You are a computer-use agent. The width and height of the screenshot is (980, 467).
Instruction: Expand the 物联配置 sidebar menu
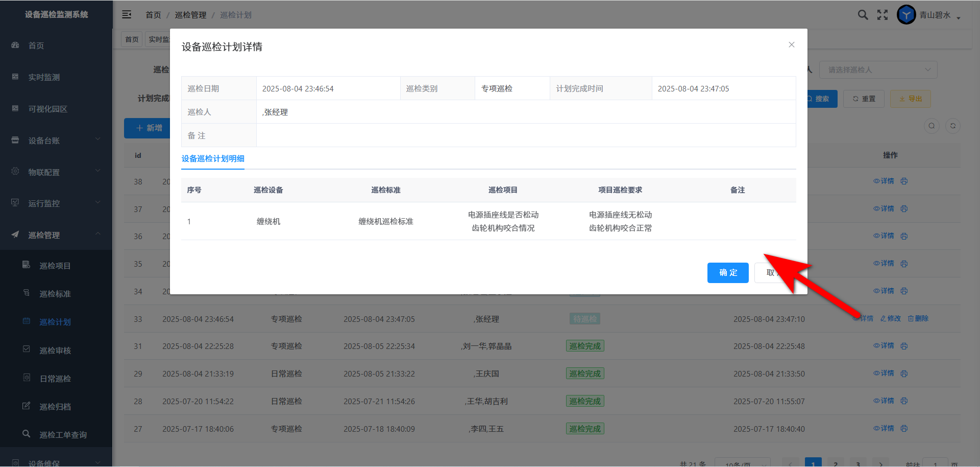click(56, 172)
